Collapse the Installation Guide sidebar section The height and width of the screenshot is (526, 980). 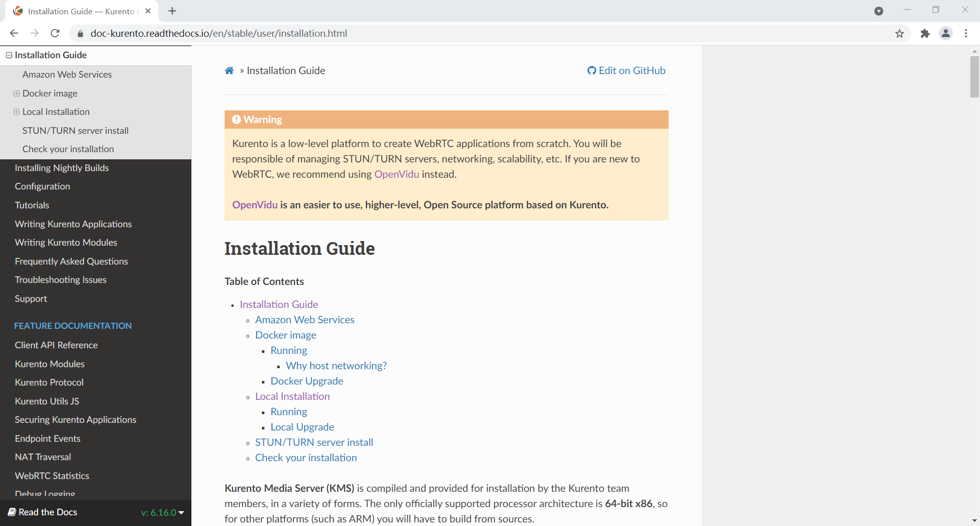pos(9,55)
